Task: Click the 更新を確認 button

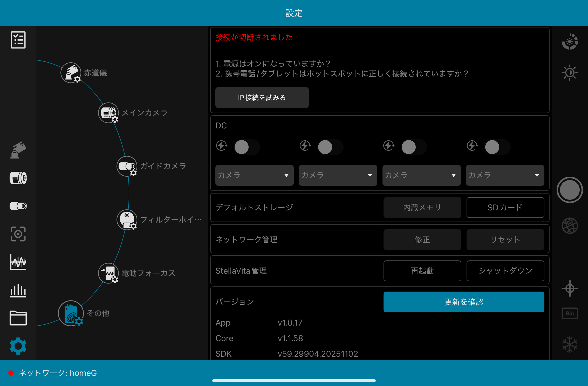Action: (x=464, y=302)
